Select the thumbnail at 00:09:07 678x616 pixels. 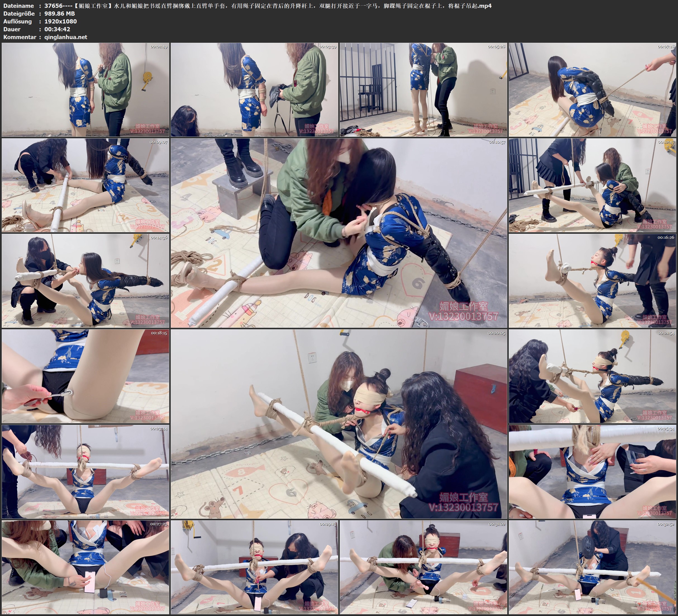(x=85, y=185)
